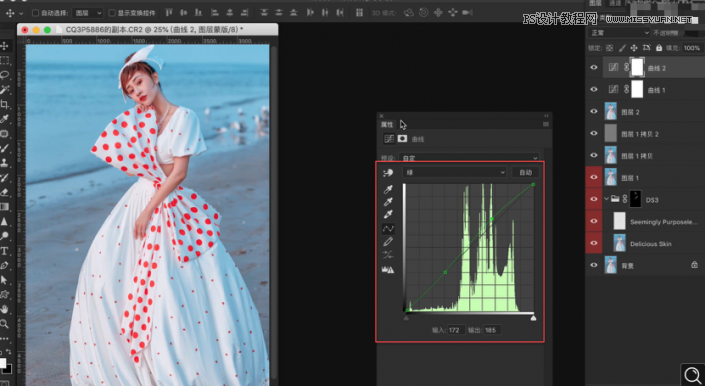Select the edit points curve tool

[388, 229]
